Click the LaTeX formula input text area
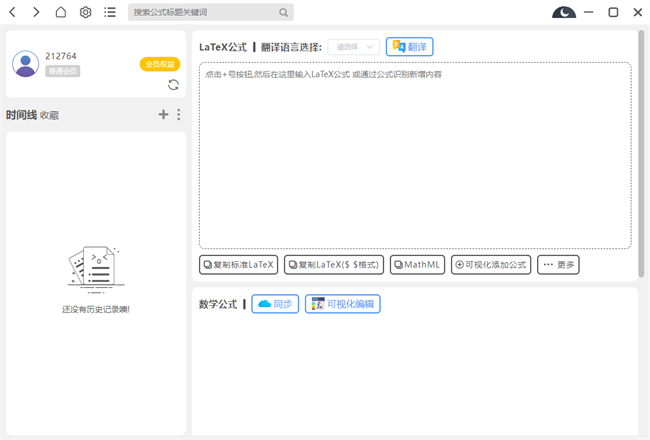650x440 pixels. [x=415, y=155]
